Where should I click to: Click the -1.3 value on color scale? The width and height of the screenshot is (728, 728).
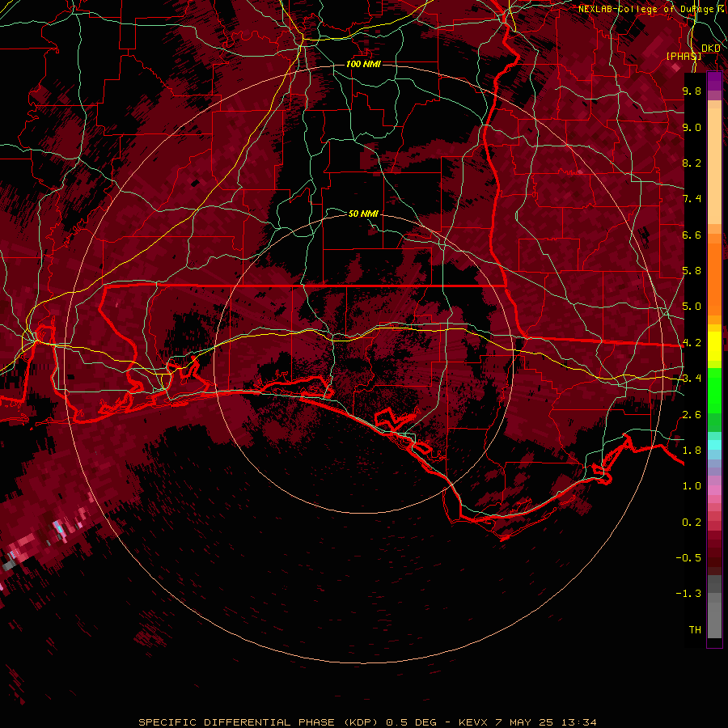pyautogui.click(x=688, y=594)
